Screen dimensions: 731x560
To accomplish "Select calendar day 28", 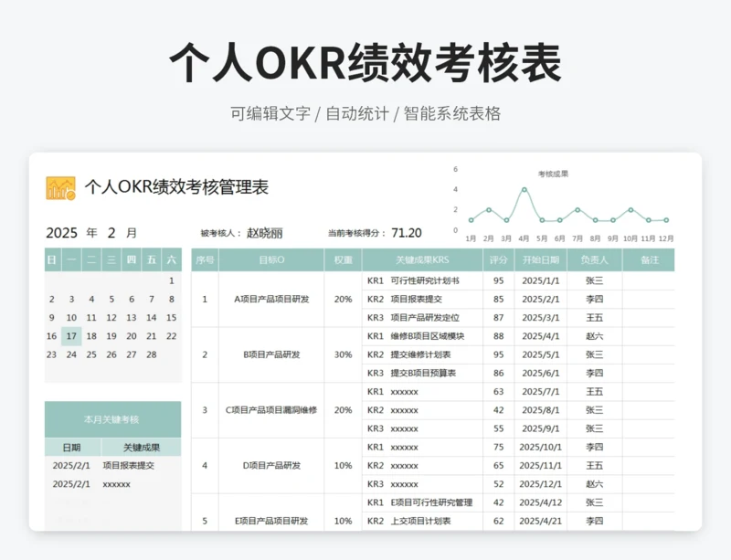I will 152,354.
